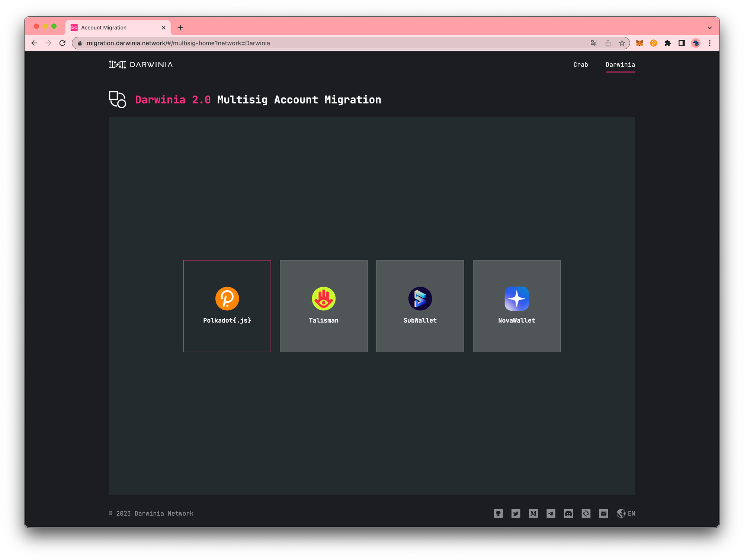
Task: Click the Darwinia logo in header
Action: point(141,65)
